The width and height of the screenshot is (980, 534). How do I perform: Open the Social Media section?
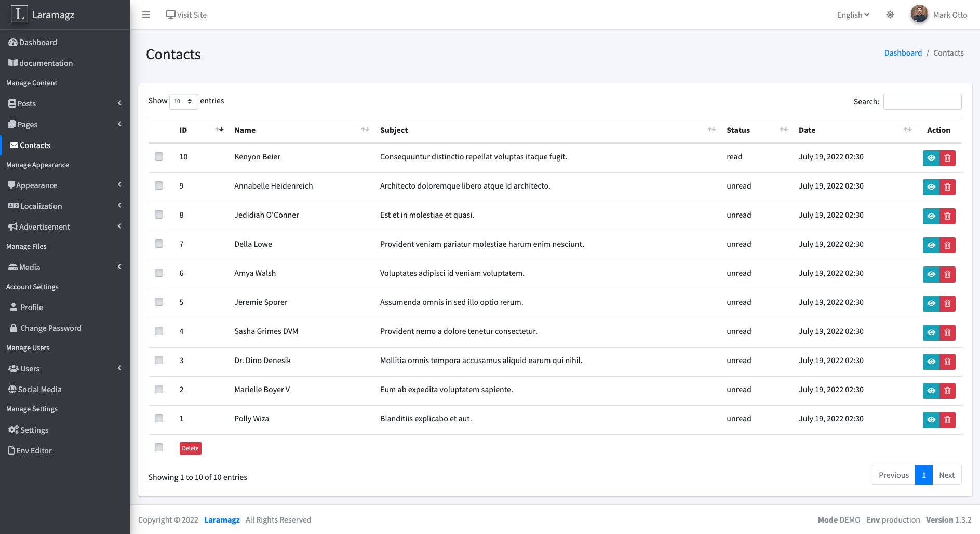[39, 389]
